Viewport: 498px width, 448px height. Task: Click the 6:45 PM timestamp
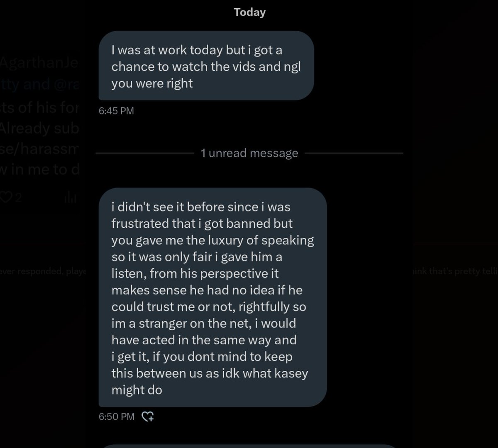116,111
